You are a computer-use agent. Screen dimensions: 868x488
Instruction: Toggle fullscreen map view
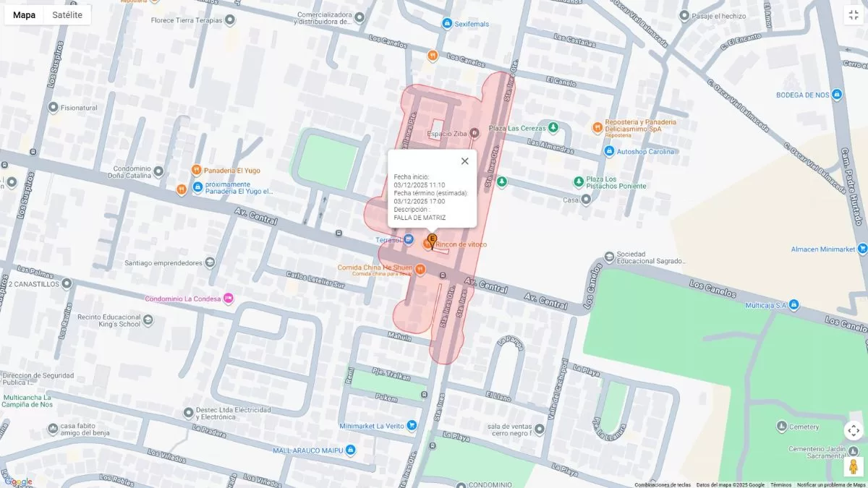(x=854, y=15)
